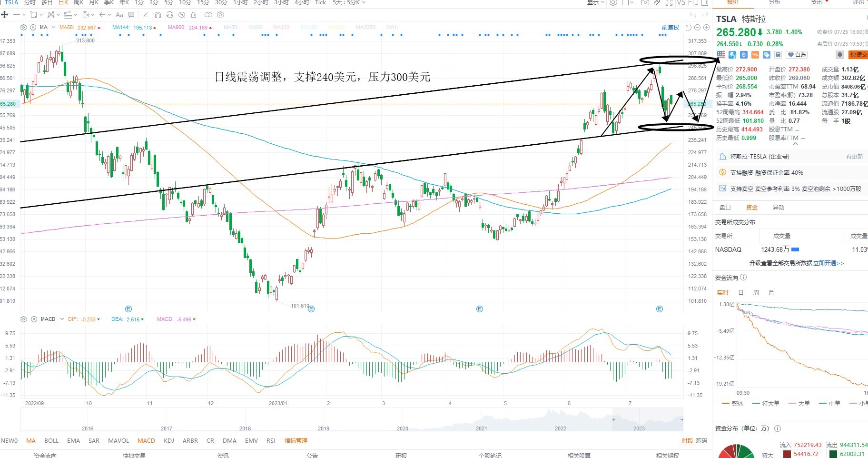The image size is (868, 458).
Task: Delete drawings with the trash icon
Action: pyautogui.click(x=194, y=15)
